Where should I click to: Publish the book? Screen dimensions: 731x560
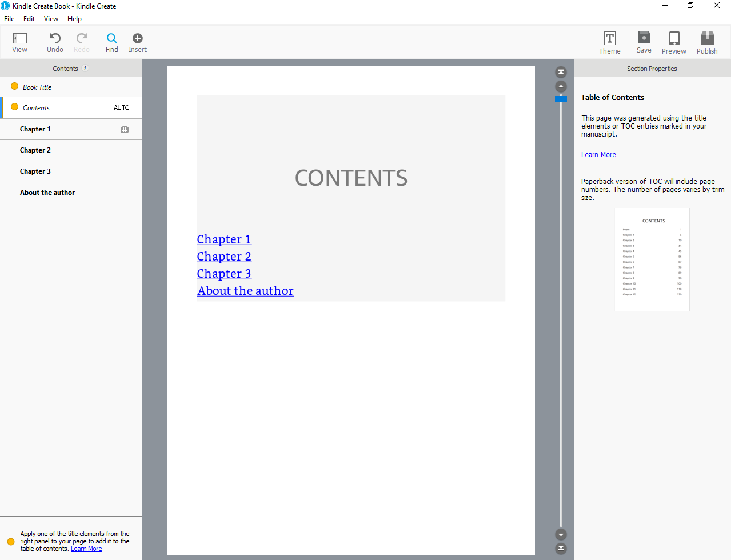tap(706, 41)
